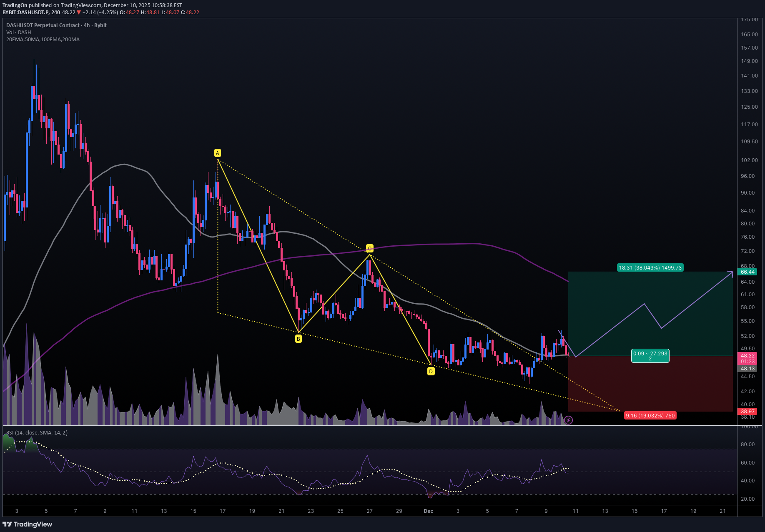Click the red down-triangle beside the price change
The image size is (765, 532).
click(78, 12)
